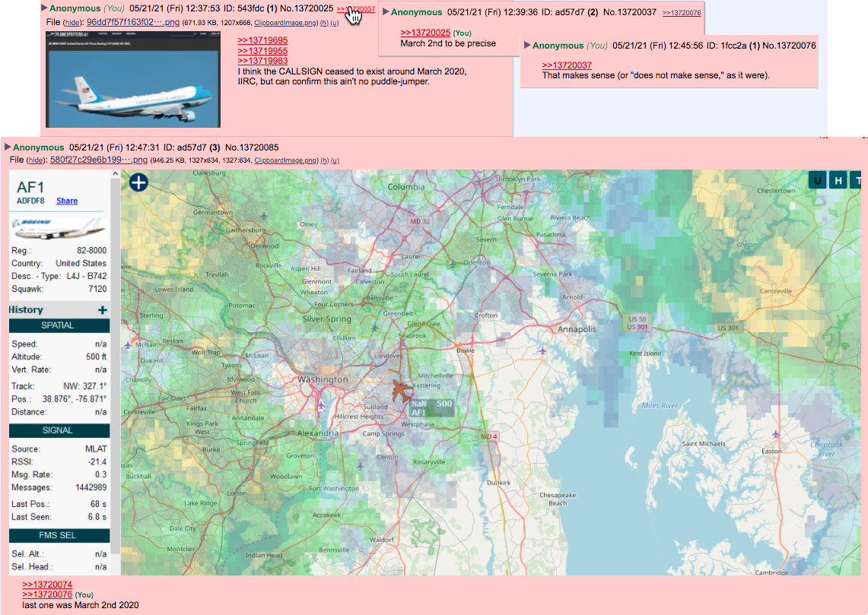Click the US 50 US 301 road shield
Screen dimensions: 868x615
637,323
